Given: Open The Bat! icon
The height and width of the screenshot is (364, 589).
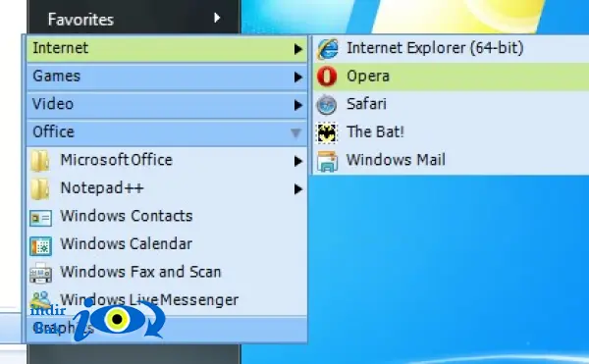Looking at the screenshot, I should click(327, 132).
